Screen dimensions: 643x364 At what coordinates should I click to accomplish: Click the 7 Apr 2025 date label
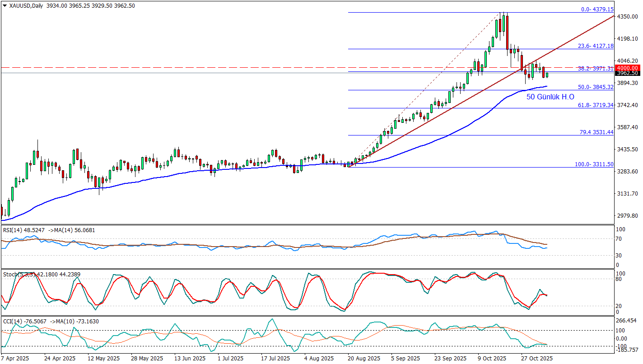16,359
